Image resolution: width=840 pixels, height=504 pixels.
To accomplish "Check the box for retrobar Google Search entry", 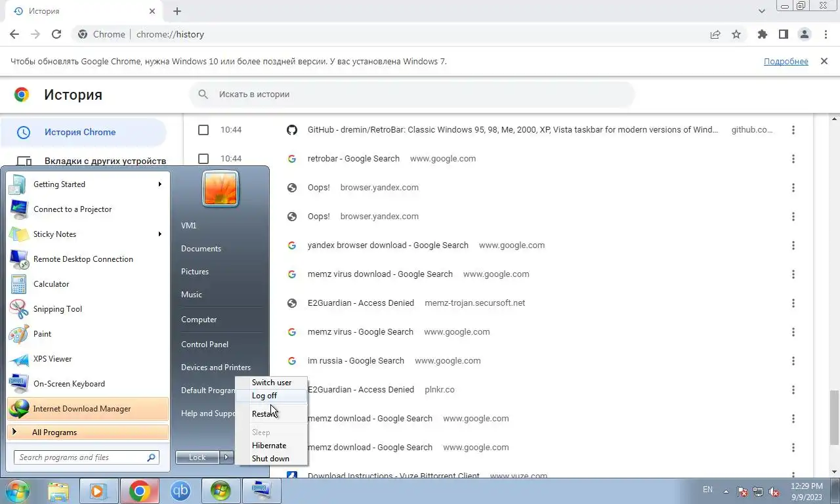I will point(203,159).
